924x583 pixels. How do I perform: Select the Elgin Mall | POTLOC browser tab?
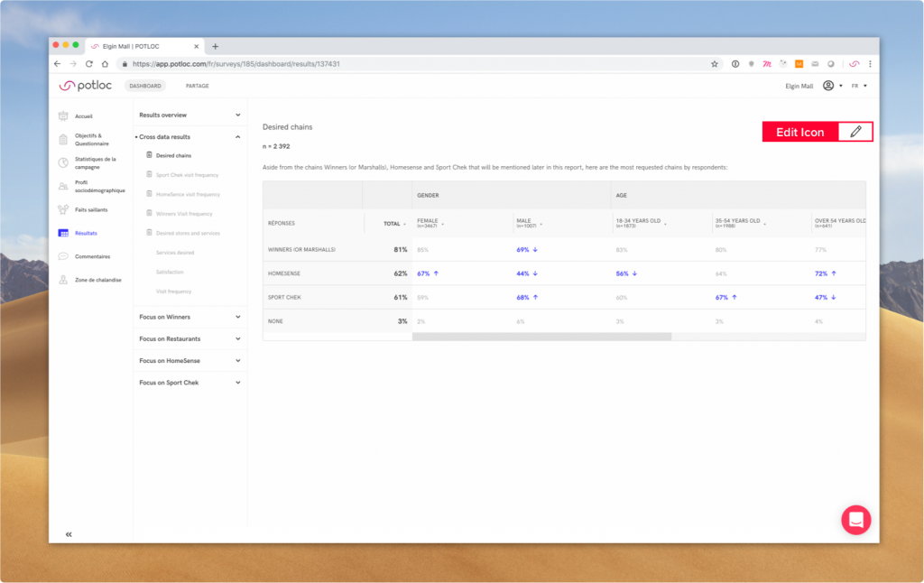click(145, 47)
